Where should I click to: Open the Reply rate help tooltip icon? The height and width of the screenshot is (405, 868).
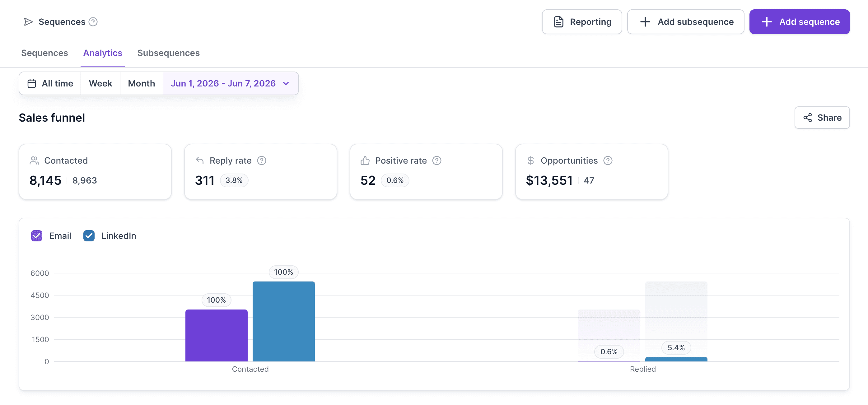[x=261, y=161]
